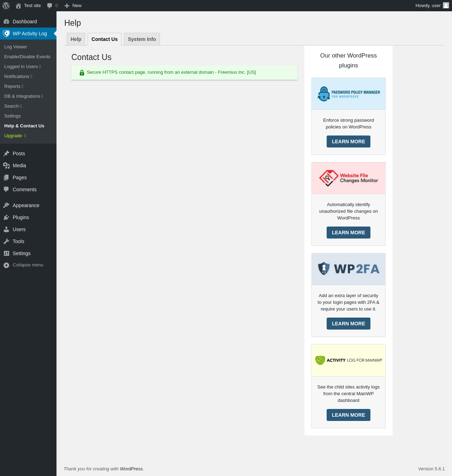
Task: Open the Pages menu
Action: [x=28, y=177]
